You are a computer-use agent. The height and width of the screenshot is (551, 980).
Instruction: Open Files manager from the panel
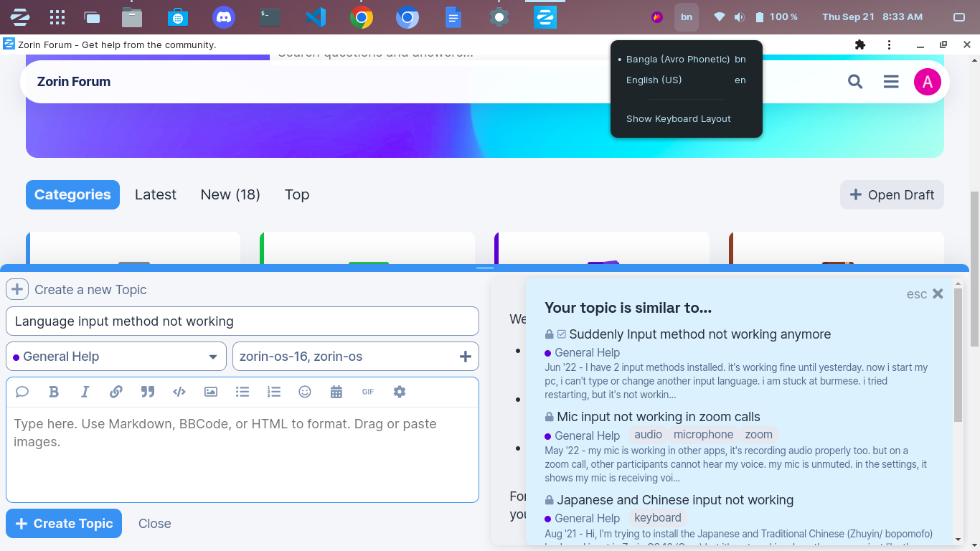(132, 17)
